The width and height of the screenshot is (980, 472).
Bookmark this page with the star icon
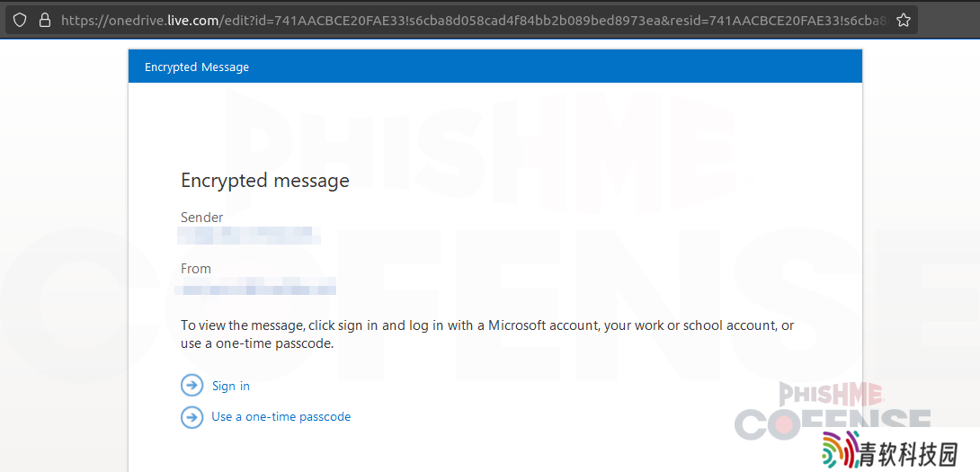click(x=903, y=20)
